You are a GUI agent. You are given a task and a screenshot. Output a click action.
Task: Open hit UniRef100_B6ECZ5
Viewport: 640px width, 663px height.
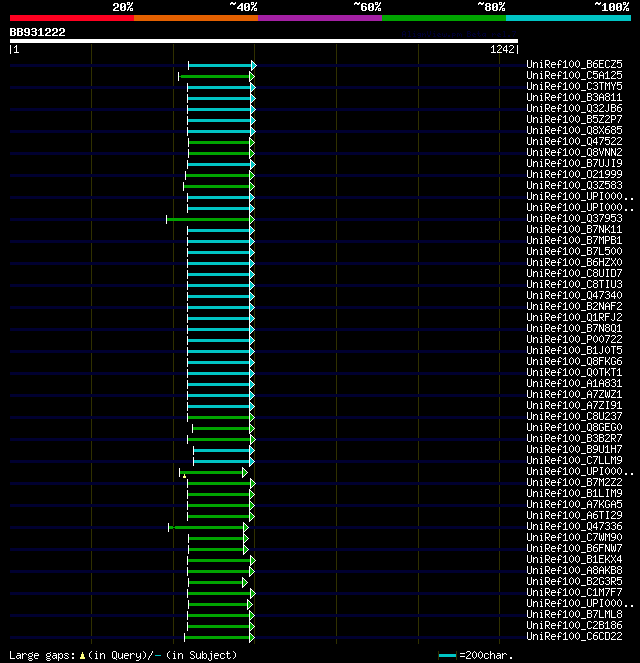574,64
